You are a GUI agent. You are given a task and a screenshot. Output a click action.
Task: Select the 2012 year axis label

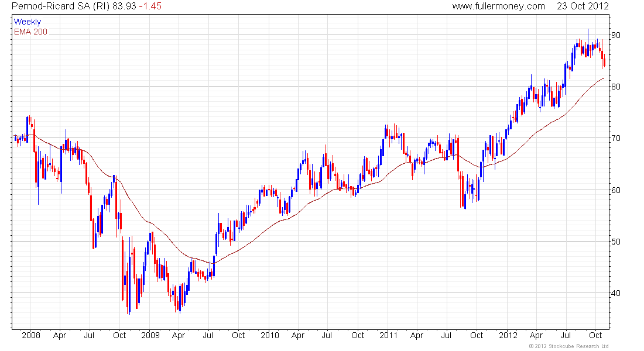click(x=508, y=335)
